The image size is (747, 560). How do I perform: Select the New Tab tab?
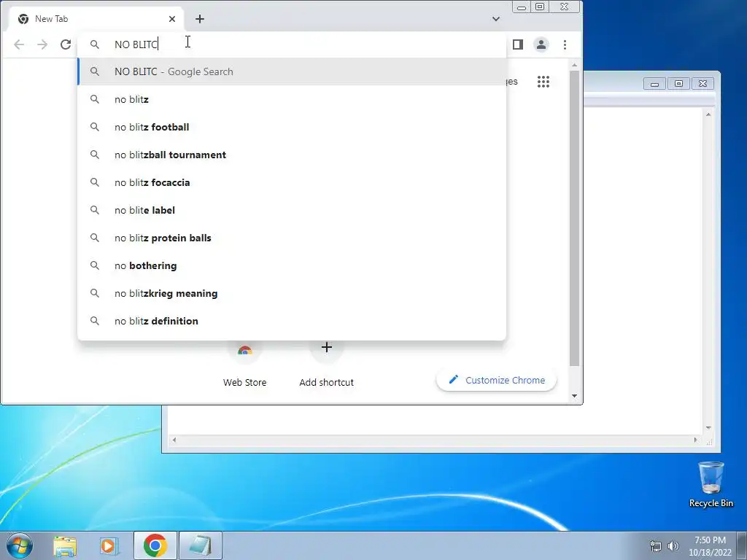click(96, 19)
